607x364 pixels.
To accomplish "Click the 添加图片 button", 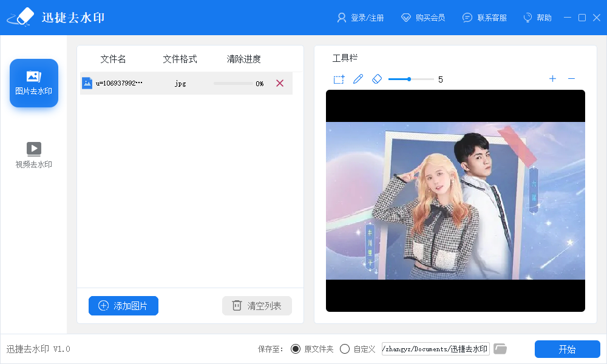I will click(x=123, y=306).
